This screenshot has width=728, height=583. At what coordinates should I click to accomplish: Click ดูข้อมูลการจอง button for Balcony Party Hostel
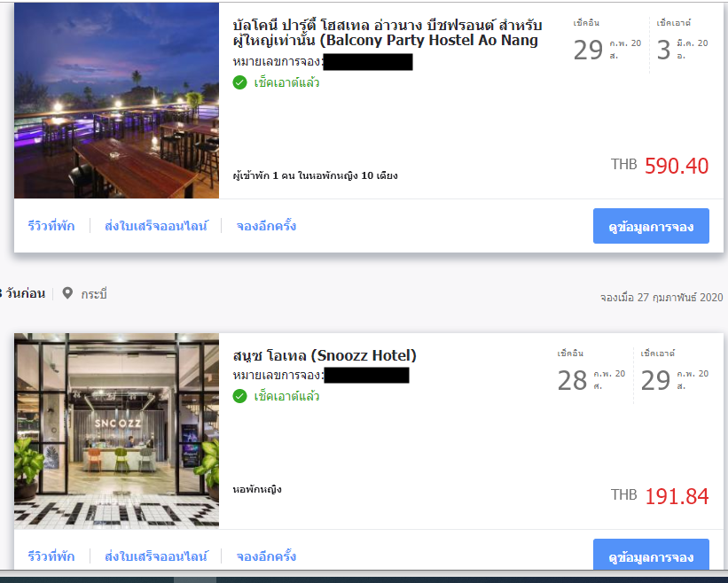[x=651, y=226]
